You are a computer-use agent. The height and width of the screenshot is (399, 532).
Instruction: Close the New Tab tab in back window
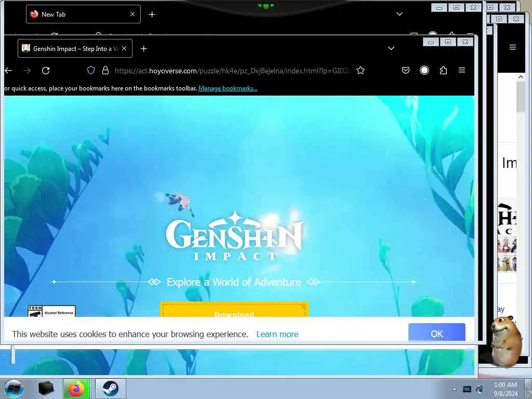click(x=132, y=14)
